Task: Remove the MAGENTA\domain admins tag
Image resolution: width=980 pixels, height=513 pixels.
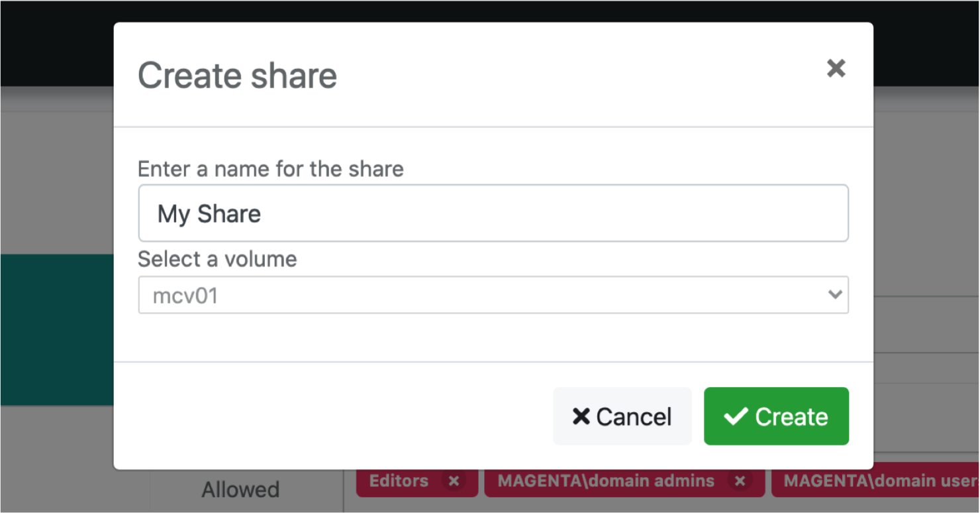Action: click(x=740, y=481)
